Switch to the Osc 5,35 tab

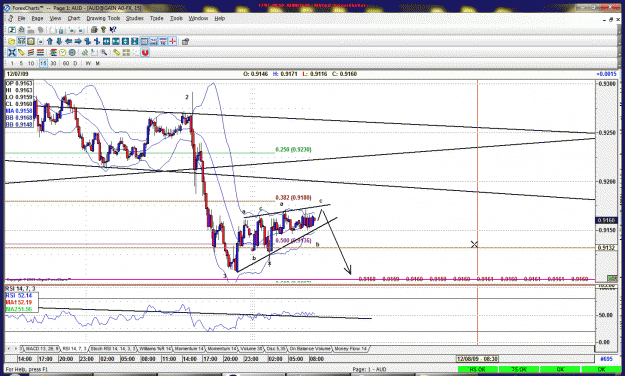point(276,348)
